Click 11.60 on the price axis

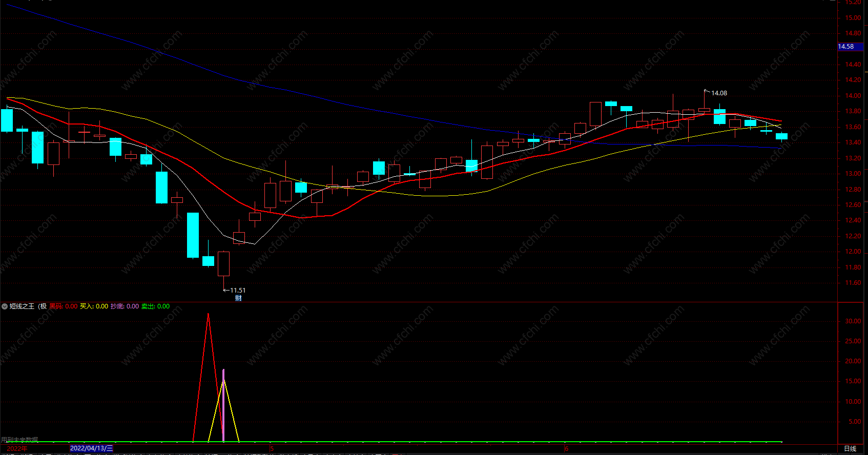[x=853, y=283]
